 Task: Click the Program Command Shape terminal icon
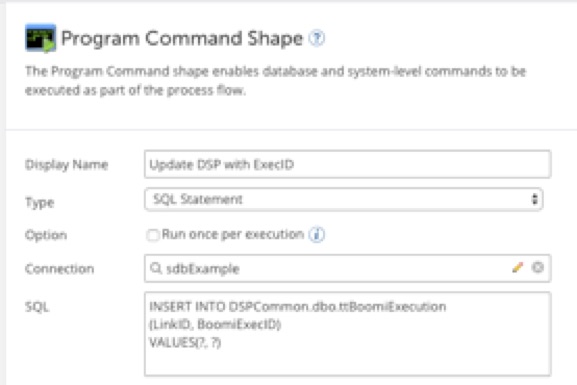40,38
